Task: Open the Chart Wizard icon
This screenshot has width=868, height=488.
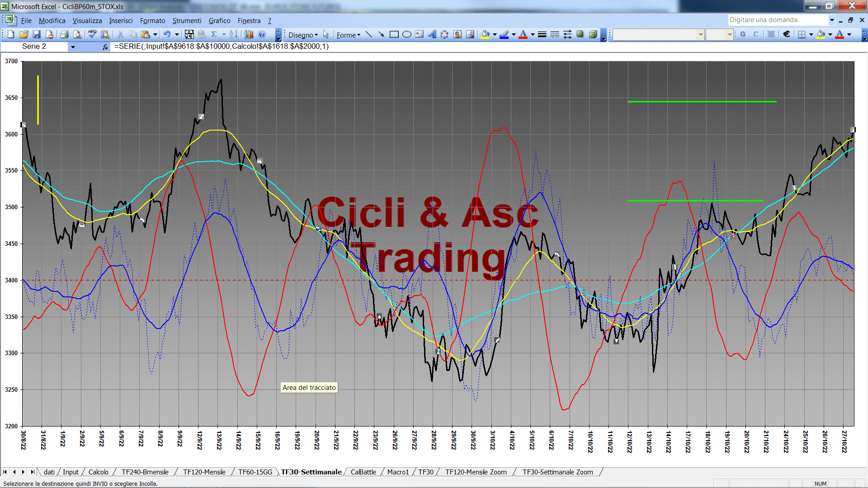Action: pos(249,34)
